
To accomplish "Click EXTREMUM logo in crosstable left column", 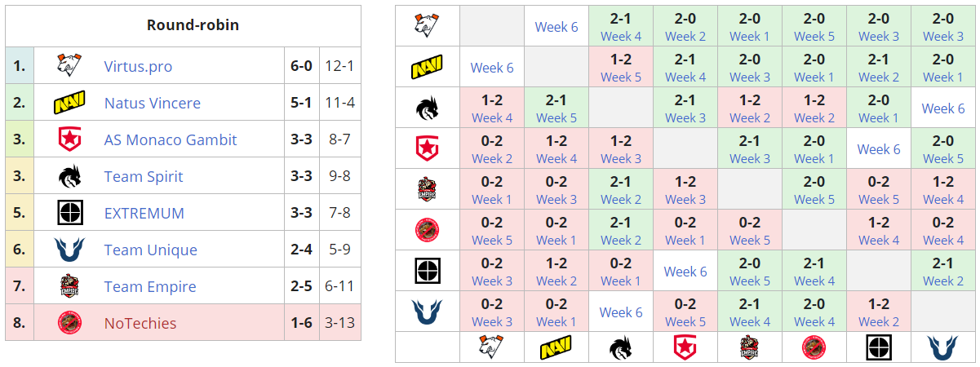I will [x=427, y=271].
